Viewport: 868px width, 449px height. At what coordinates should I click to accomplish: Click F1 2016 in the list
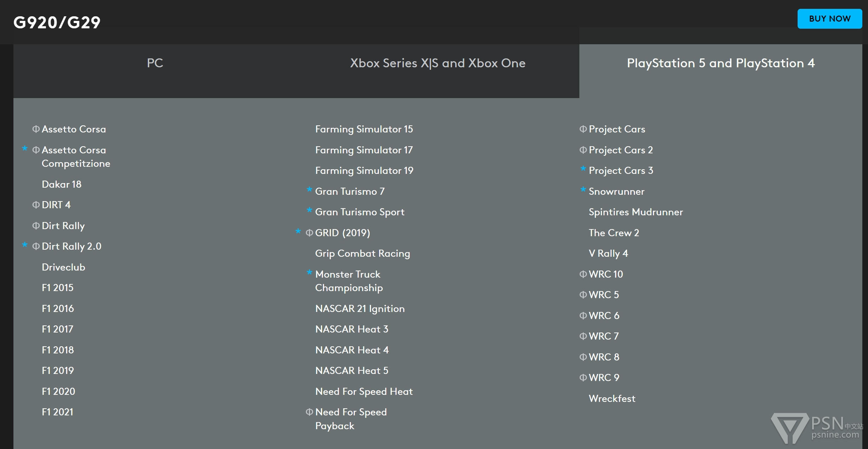tap(58, 309)
